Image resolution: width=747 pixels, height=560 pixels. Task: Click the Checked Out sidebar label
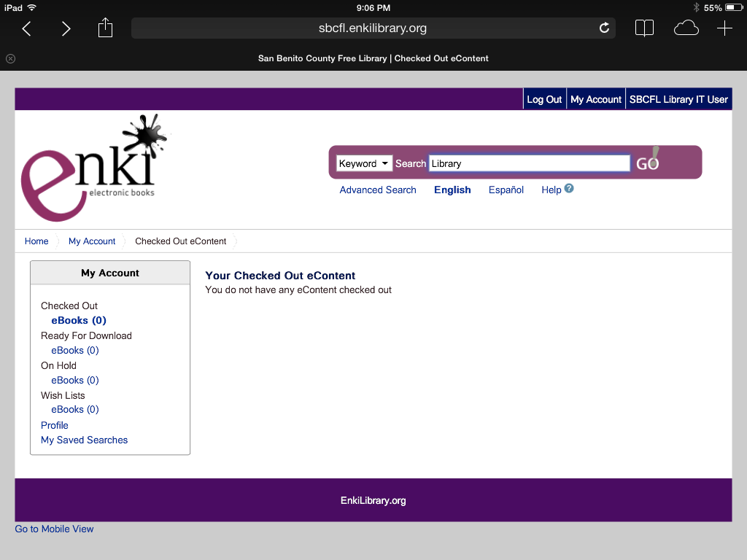tap(69, 306)
